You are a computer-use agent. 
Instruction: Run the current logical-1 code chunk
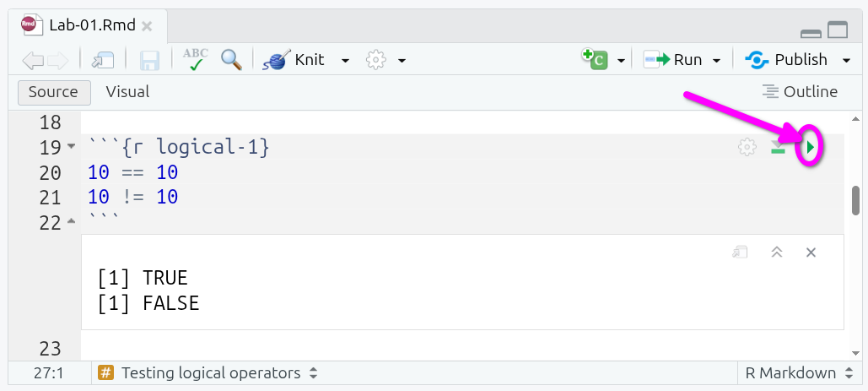[x=810, y=149]
